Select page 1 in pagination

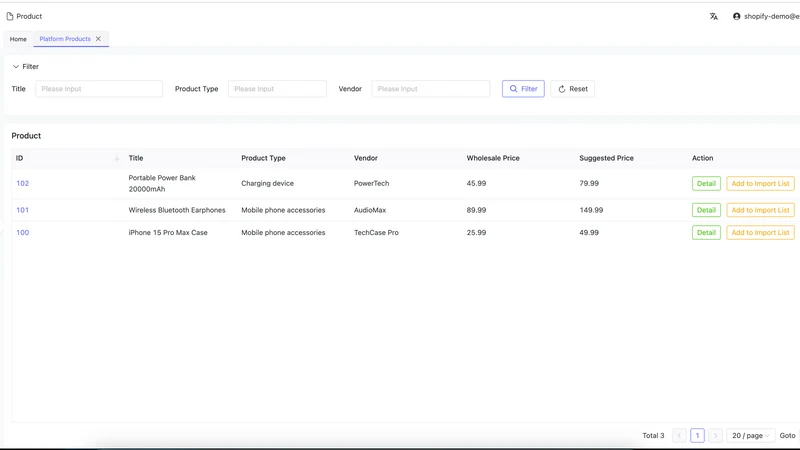pyautogui.click(x=697, y=435)
